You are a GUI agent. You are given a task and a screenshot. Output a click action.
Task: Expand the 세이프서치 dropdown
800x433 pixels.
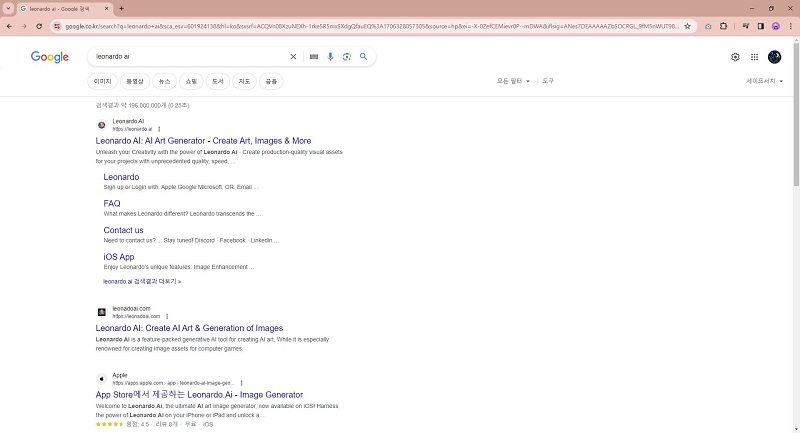click(764, 81)
